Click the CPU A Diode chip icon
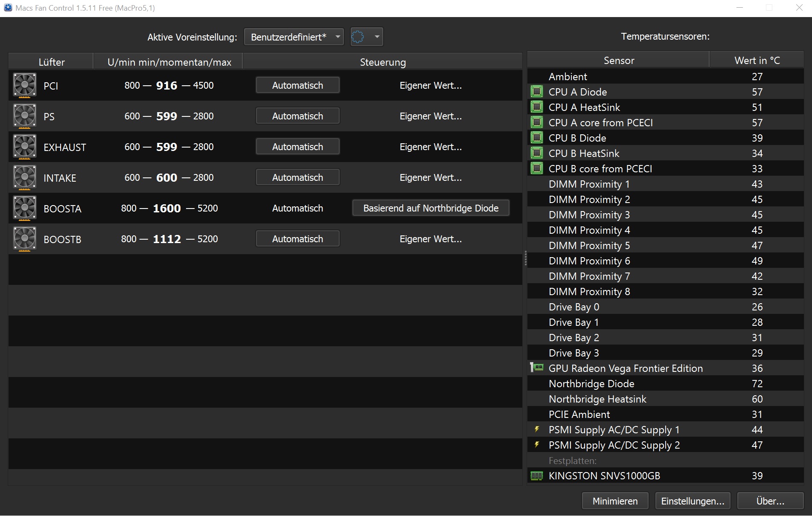This screenshot has width=812, height=516. coord(536,92)
